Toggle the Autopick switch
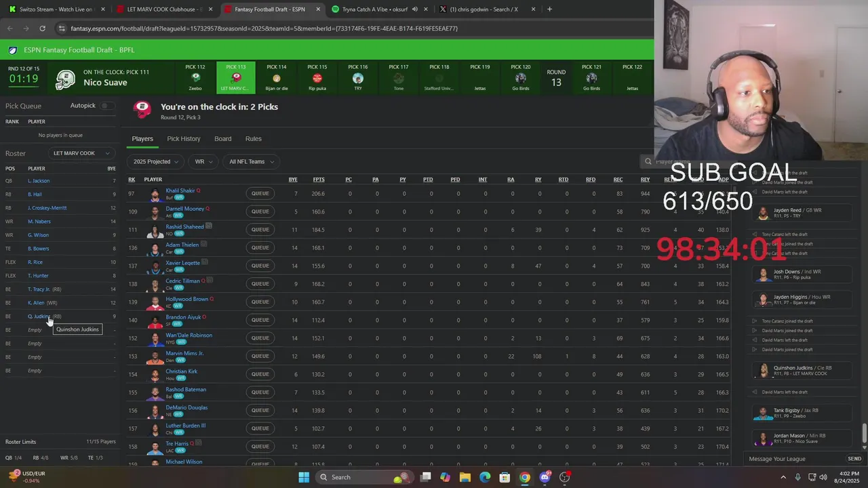Viewport: 868px width, 488px height. (x=106, y=106)
